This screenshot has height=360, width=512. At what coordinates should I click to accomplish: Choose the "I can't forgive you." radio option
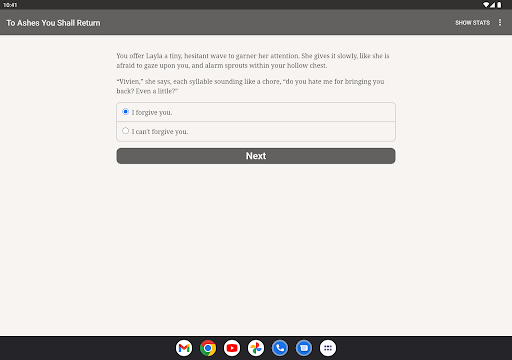125,131
